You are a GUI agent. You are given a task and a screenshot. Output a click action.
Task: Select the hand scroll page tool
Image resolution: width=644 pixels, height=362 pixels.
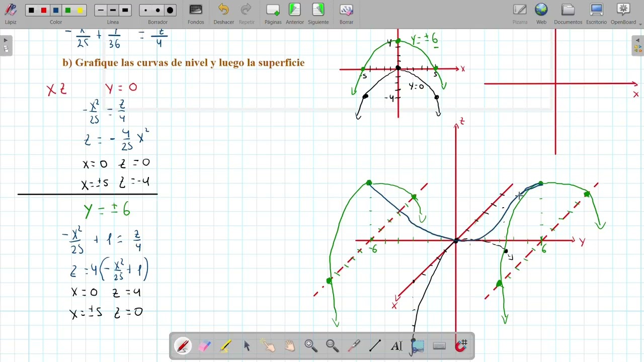pyautogui.click(x=290, y=346)
